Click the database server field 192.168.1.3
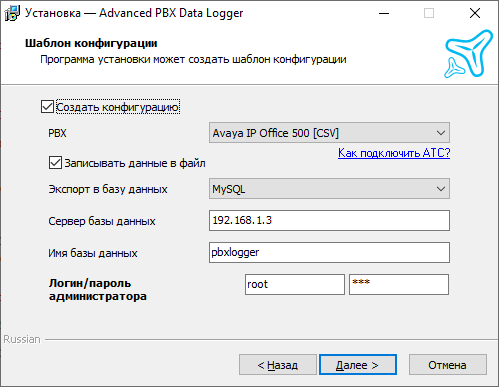Image resolution: width=499 pixels, height=387 pixels. tap(329, 220)
